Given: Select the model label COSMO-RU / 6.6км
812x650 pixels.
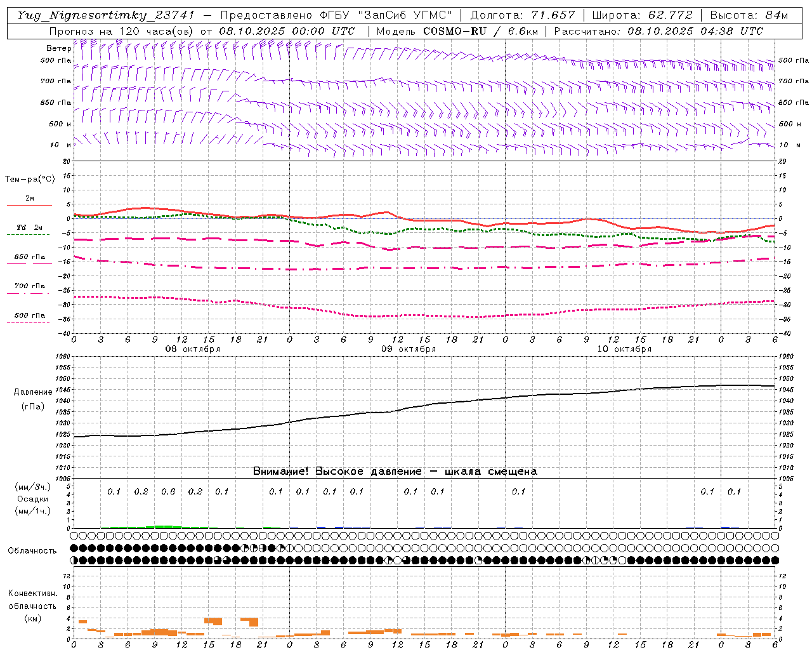Looking at the screenshot, I should 480,31.
